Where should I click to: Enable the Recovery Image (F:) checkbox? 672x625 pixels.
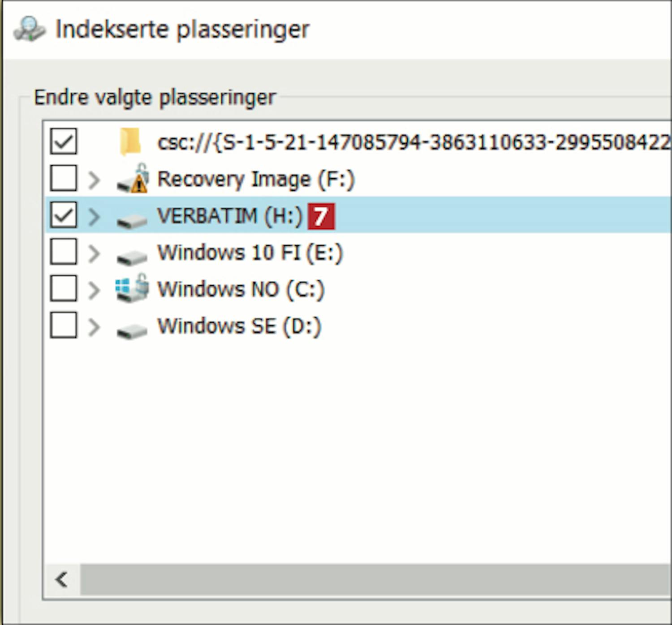[63, 178]
